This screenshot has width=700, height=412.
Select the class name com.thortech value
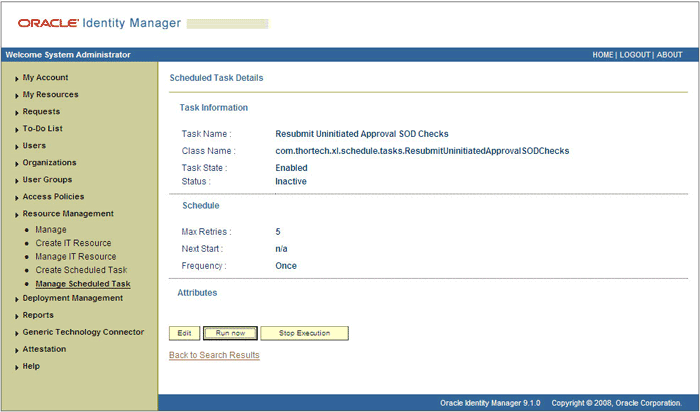tap(422, 151)
